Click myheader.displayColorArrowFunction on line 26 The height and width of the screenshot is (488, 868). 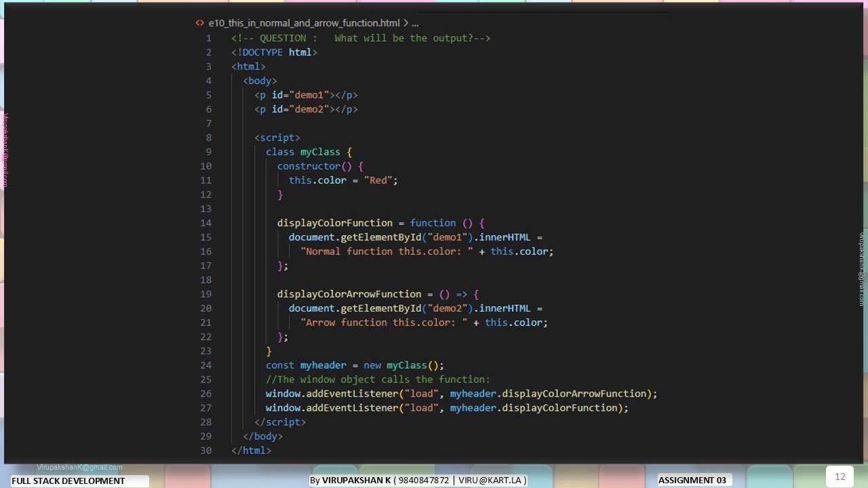pyautogui.click(x=548, y=394)
